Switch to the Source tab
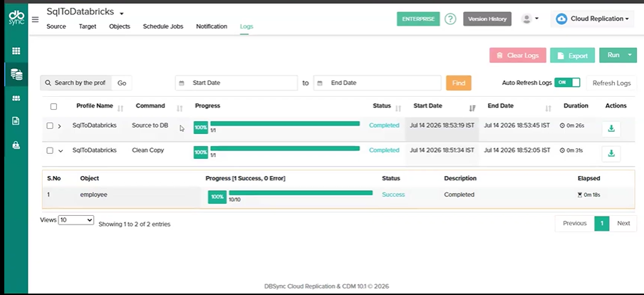Viewport: 644px width, 295px height. click(x=56, y=26)
